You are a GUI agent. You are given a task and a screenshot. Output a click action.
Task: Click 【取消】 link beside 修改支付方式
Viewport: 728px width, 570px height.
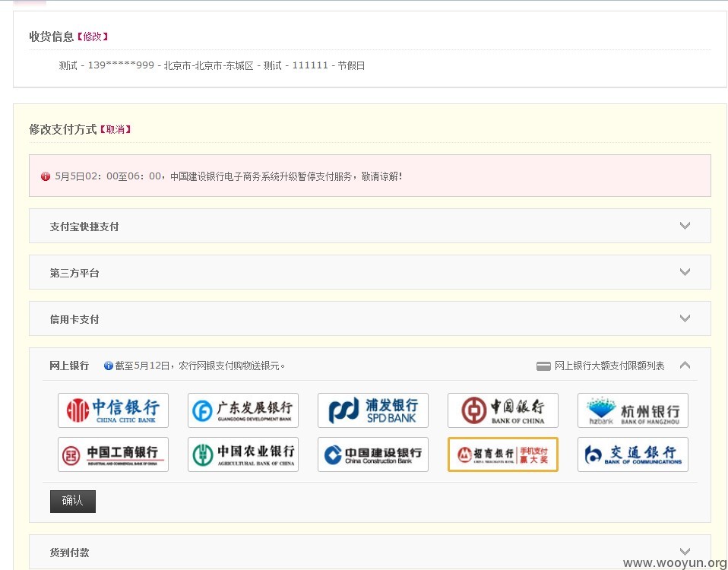pyautogui.click(x=116, y=129)
